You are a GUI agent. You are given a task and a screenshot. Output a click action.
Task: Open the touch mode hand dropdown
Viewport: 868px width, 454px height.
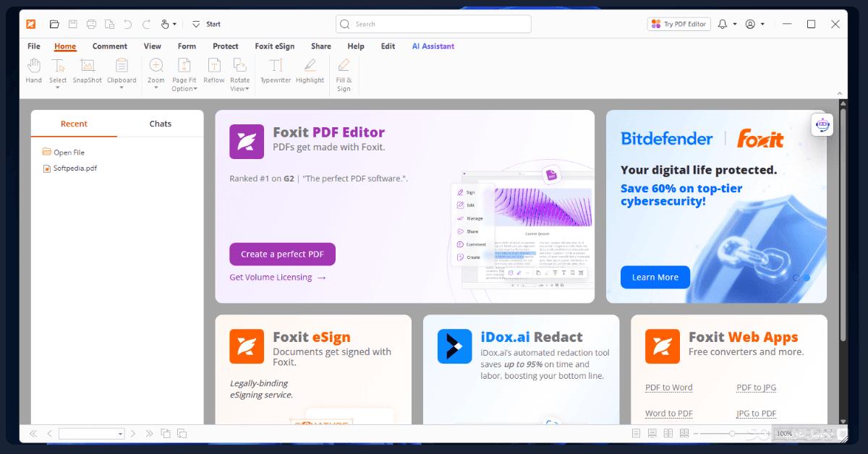(x=174, y=24)
